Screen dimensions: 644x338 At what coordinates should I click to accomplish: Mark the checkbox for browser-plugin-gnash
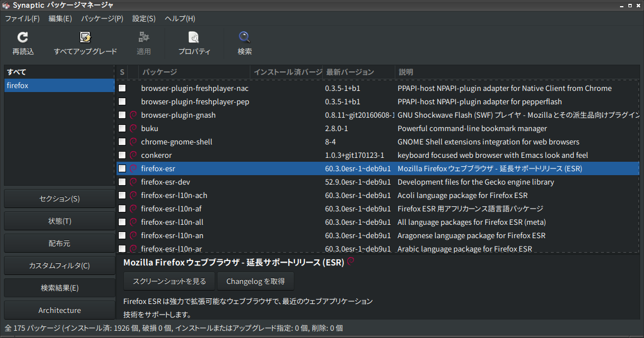coord(122,115)
